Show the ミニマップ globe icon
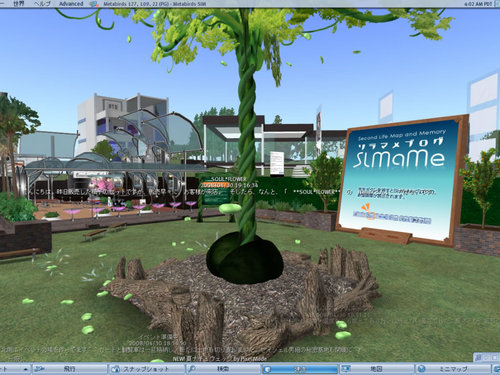This screenshot has width=500, height=375. click(422, 369)
